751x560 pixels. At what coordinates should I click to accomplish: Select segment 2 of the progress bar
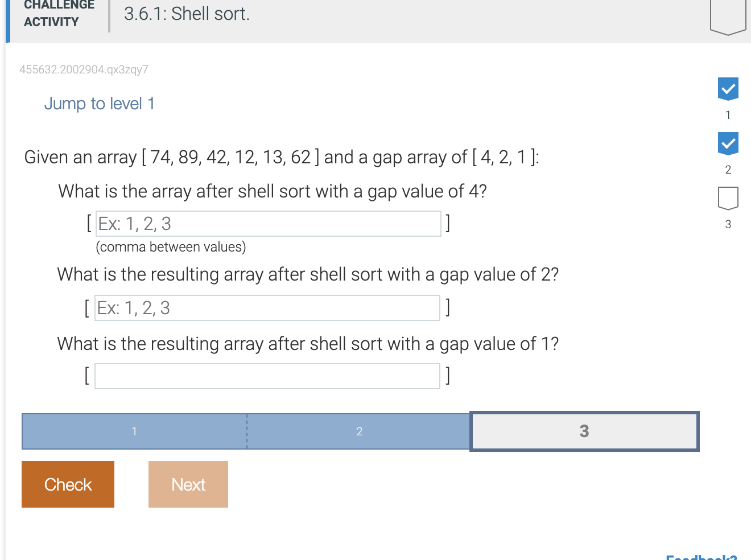[359, 431]
